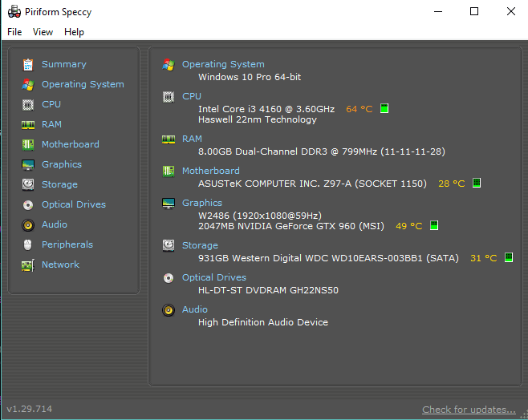Click the Speccy icon in title bar
This screenshot has height=420, width=528.
pyautogui.click(x=14, y=12)
